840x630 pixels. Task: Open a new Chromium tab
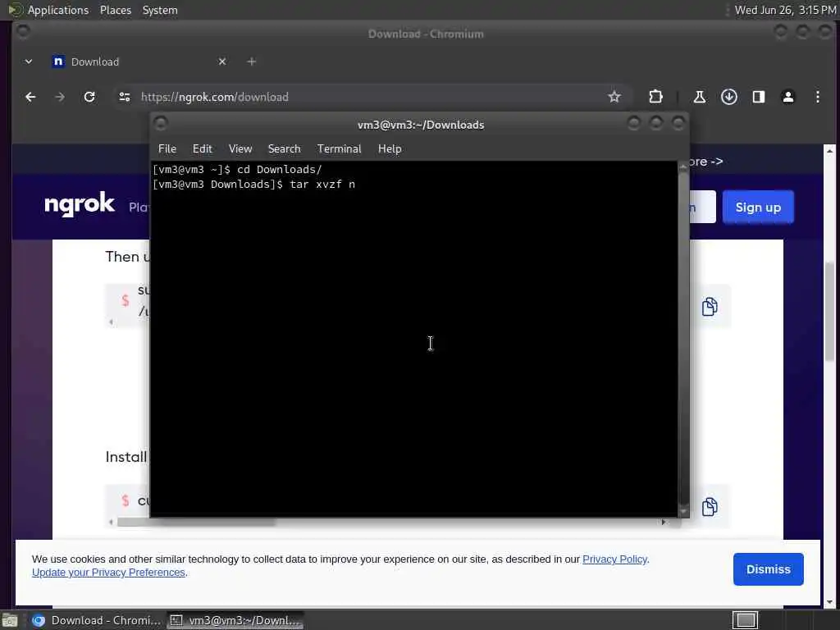251,62
